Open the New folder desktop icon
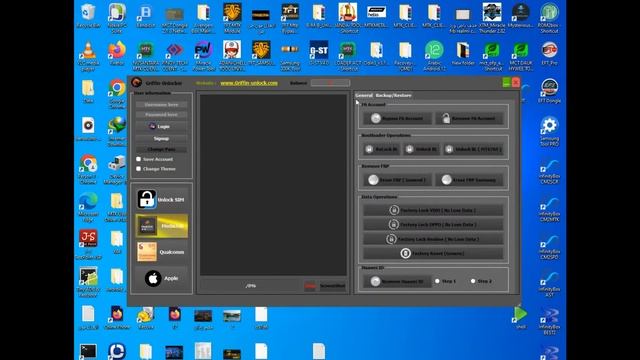This screenshot has height=360, width=640. pos(463,53)
